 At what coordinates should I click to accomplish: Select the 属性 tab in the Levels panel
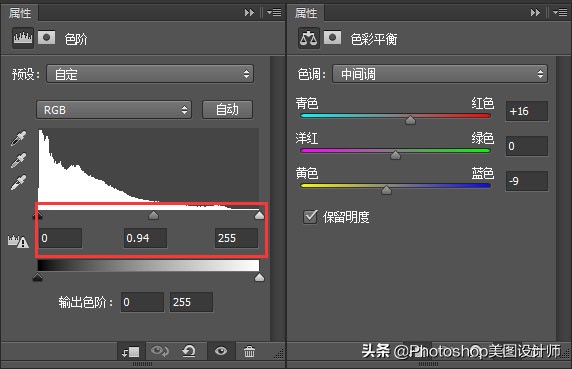tap(20, 13)
